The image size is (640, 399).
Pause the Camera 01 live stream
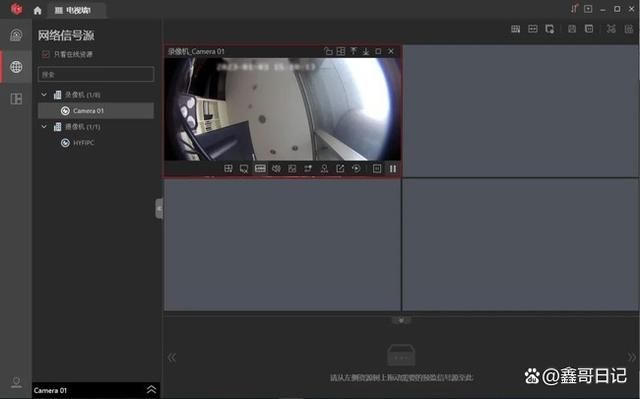[393, 168]
